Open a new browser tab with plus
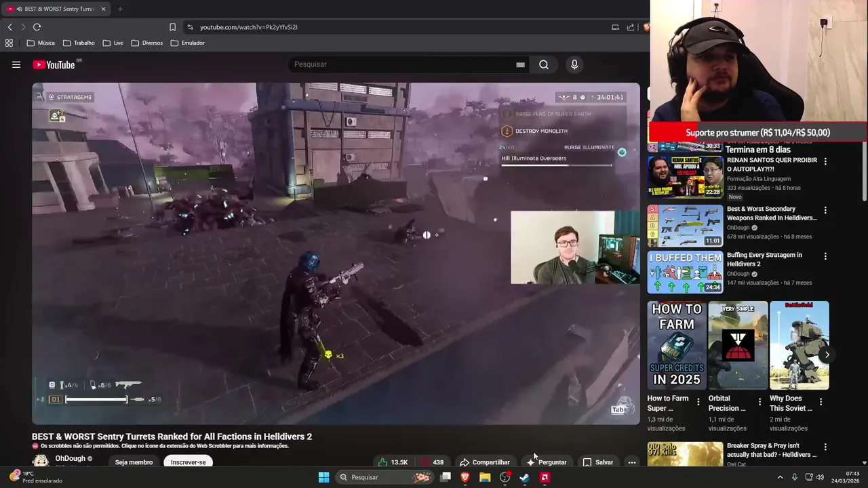This screenshot has height=488, width=868. tap(120, 9)
